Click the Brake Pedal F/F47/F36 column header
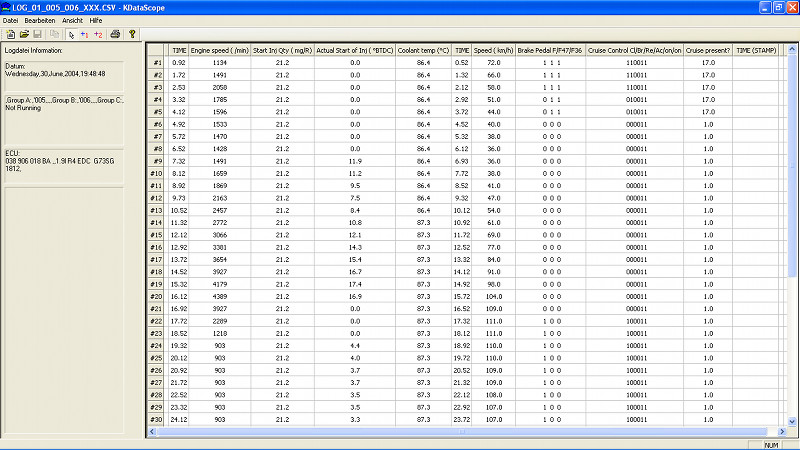This screenshot has height=450, width=800. pos(550,50)
